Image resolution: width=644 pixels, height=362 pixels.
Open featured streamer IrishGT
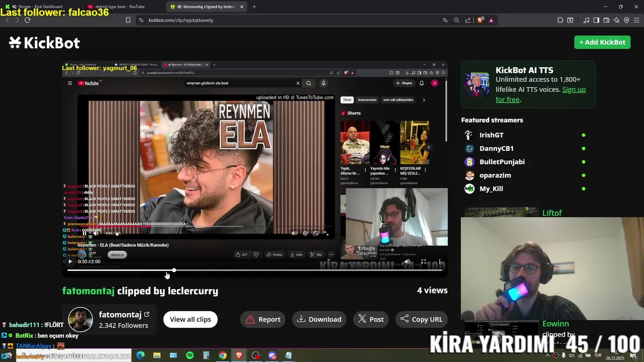point(491,135)
